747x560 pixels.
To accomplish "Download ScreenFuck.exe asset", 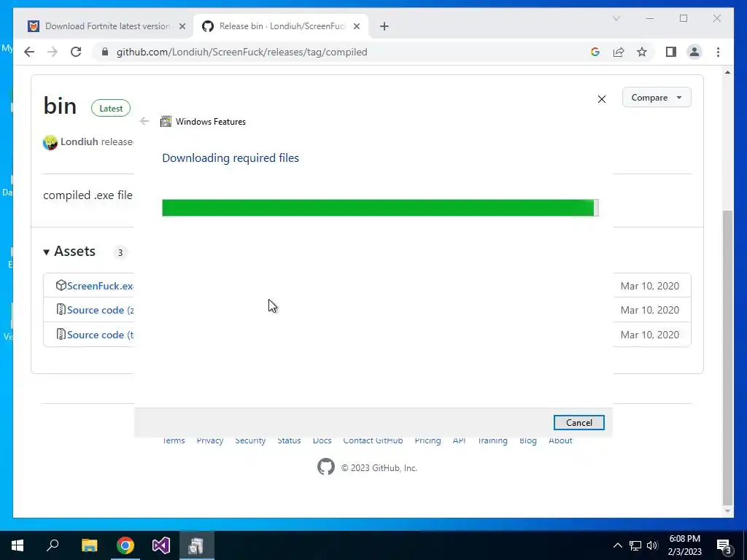I will coord(100,286).
